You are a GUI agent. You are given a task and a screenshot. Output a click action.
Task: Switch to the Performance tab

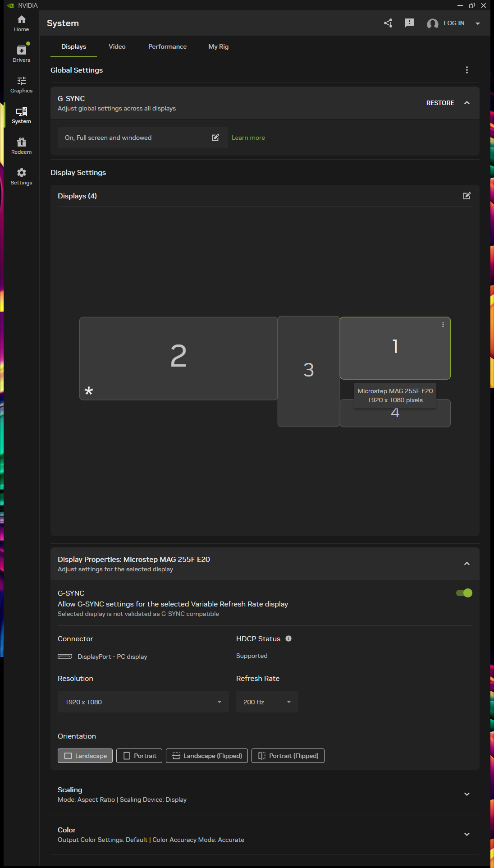pos(167,46)
